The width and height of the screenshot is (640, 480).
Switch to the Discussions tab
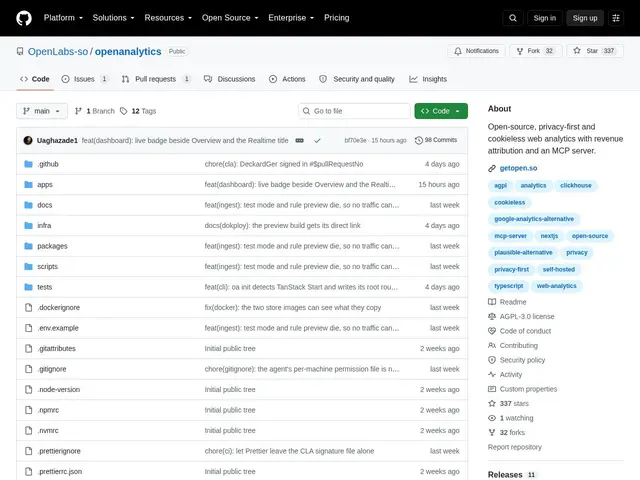230,79
